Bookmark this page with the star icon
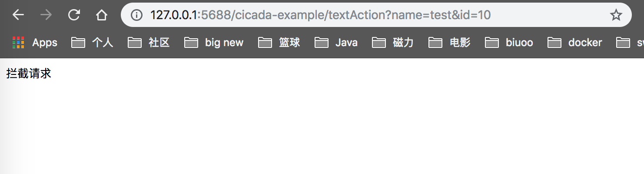 616,15
